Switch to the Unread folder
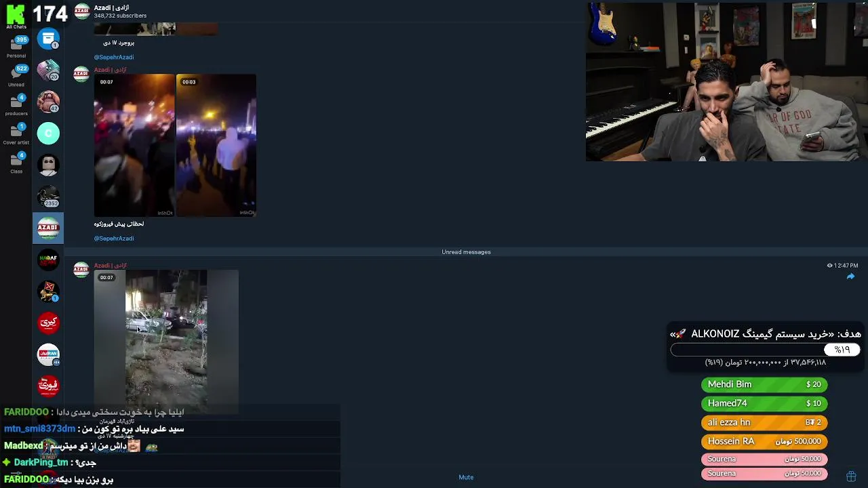 [x=16, y=75]
